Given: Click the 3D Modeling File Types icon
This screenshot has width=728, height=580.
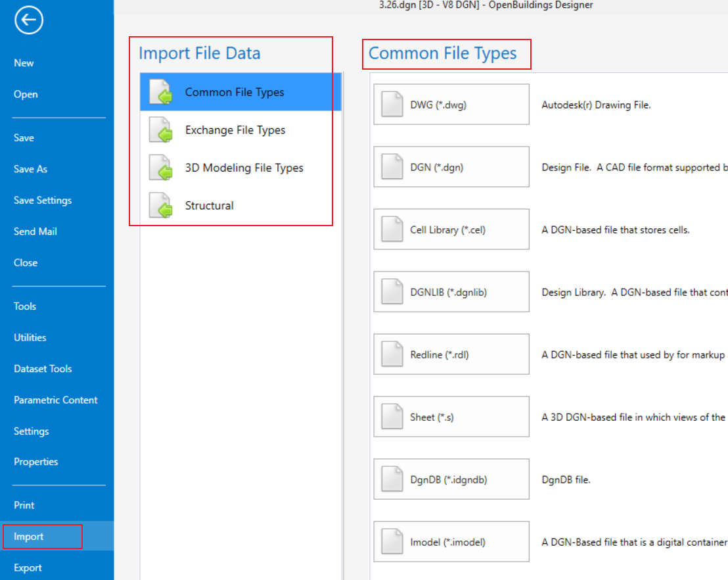Looking at the screenshot, I should tap(160, 167).
